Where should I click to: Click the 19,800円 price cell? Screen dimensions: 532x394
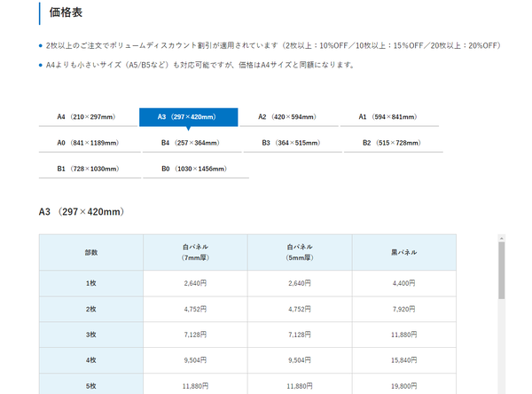coord(404,386)
